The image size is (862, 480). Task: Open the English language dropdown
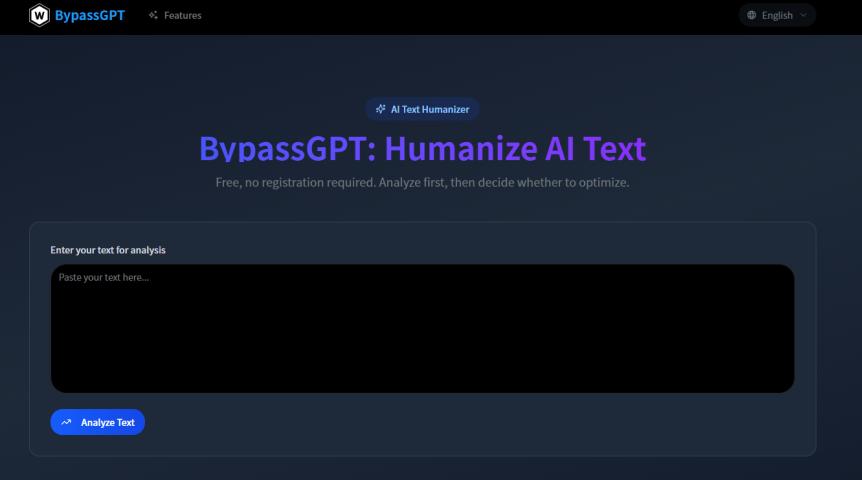pos(777,15)
